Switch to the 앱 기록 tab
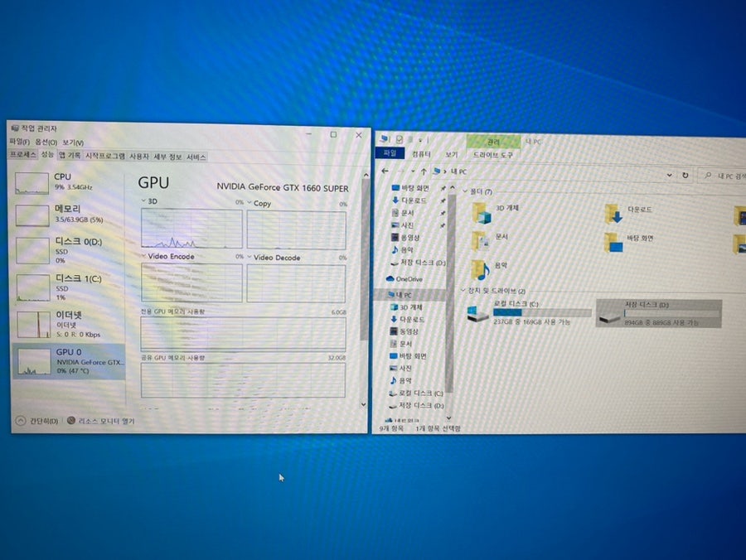The height and width of the screenshot is (560, 746). (70, 155)
